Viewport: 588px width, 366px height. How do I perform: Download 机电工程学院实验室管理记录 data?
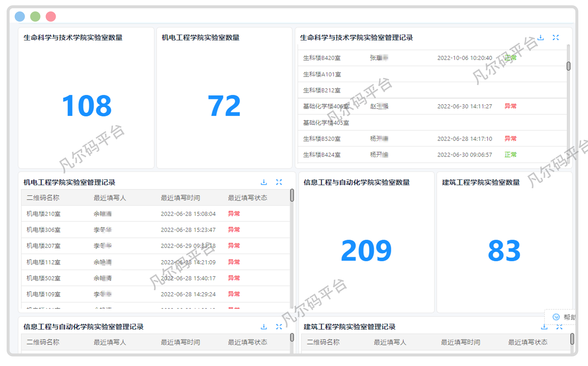point(264,182)
